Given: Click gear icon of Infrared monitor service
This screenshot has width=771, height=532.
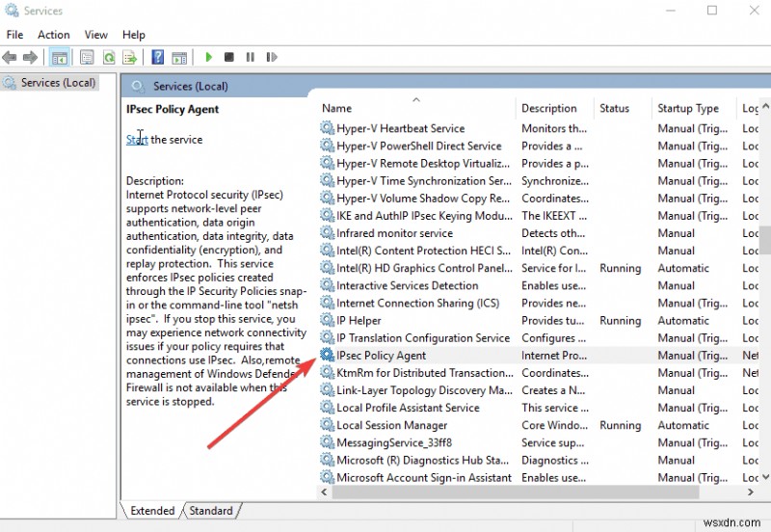Looking at the screenshot, I should [327, 232].
